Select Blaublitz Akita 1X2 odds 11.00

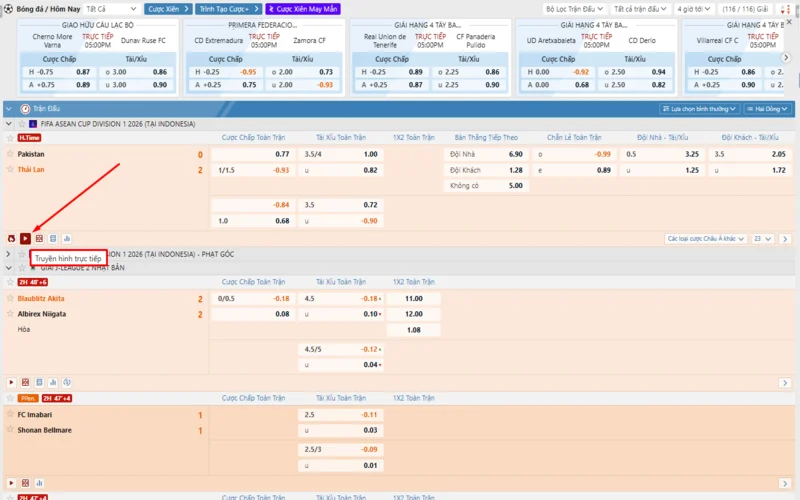click(414, 298)
